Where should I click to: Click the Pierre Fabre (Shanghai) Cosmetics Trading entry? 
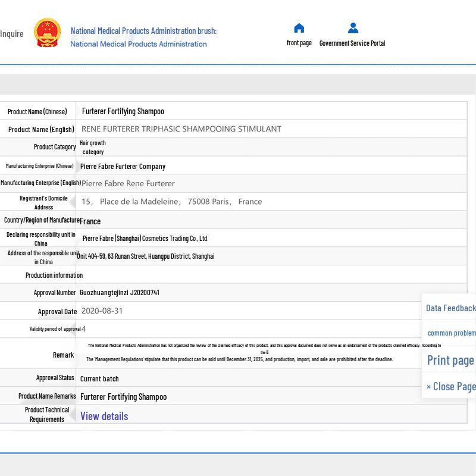coord(145,239)
